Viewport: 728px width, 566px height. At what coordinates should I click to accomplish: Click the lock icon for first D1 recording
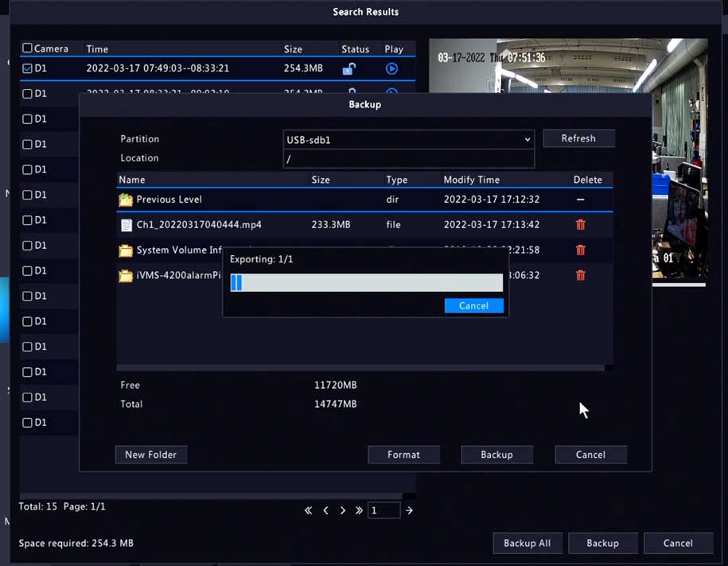pos(348,69)
